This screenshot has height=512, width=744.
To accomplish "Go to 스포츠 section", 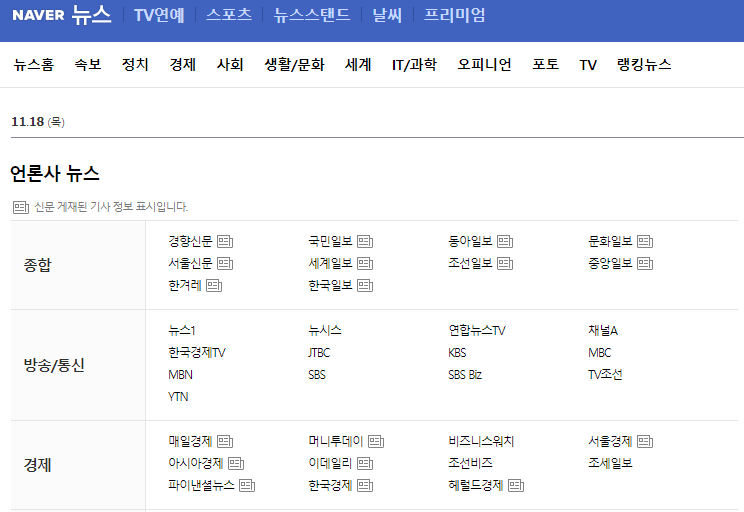I will coord(229,15).
